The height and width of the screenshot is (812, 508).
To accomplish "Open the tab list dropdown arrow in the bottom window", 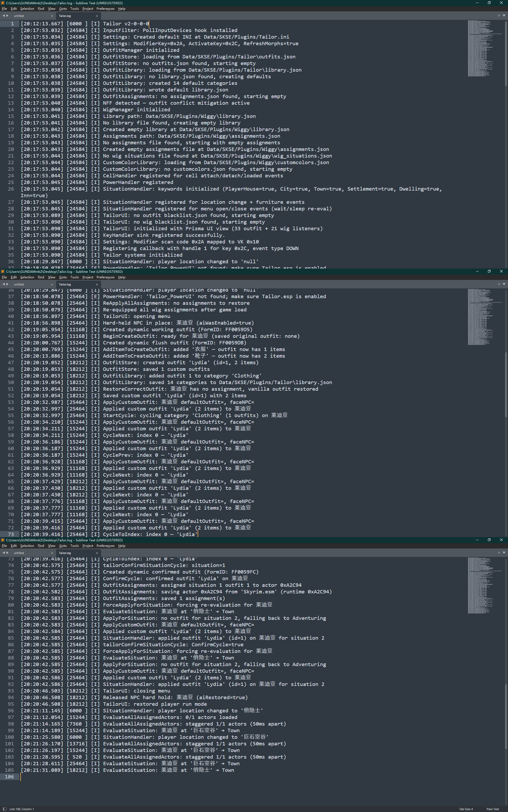I will 504,553.
